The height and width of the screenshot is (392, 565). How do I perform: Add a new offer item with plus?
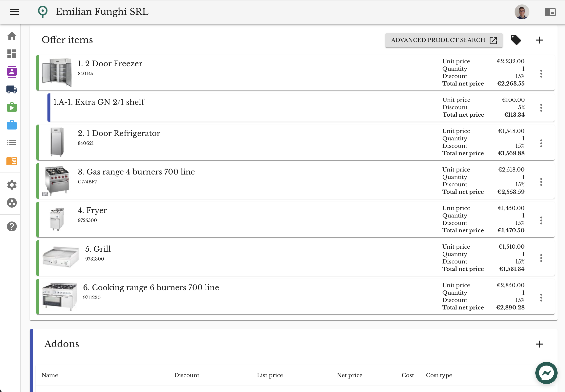coord(540,40)
